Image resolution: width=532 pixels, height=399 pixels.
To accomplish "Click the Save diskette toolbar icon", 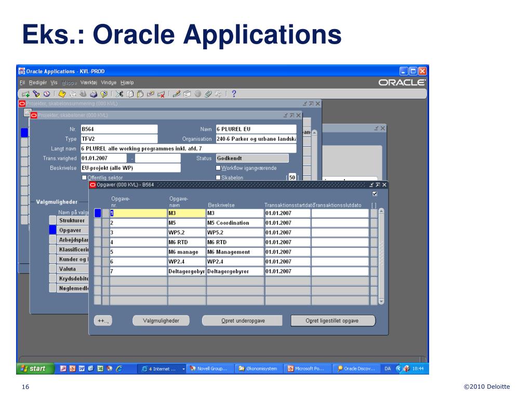I will pos(62,94).
